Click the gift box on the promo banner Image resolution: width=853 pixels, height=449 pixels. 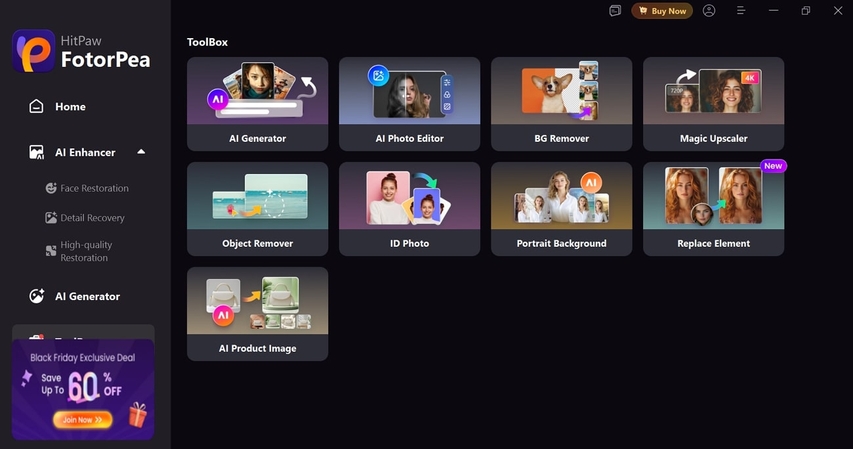point(138,415)
